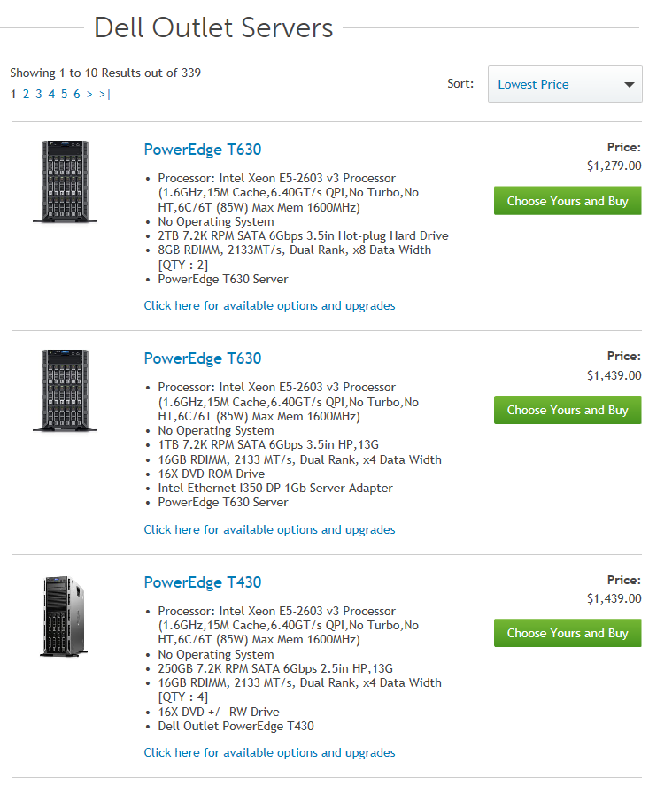672x786 pixels.
Task: Go to results page 2
Action: click(26, 94)
